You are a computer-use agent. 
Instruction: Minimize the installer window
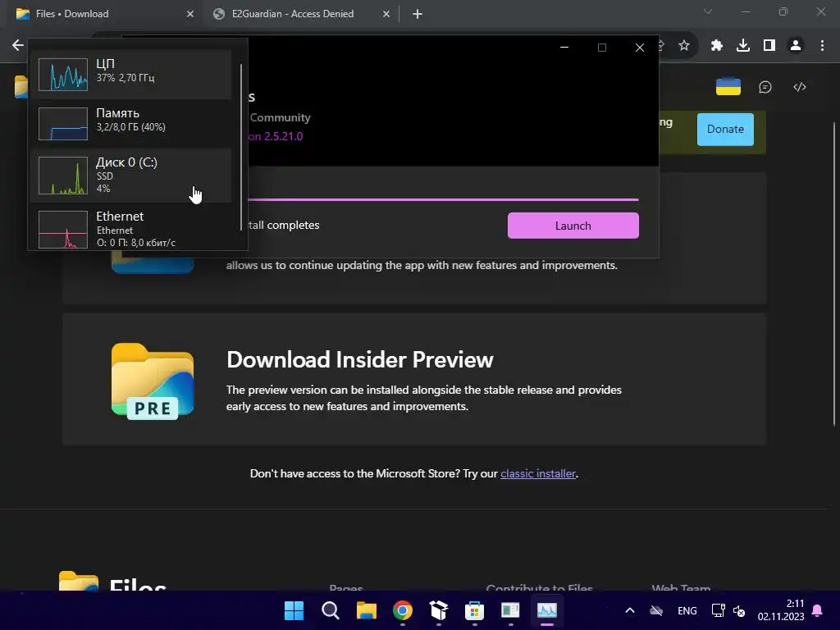coord(564,47)
